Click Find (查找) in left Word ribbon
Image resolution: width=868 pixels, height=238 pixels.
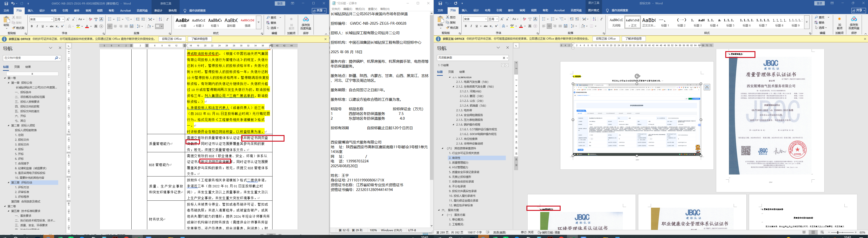(272, 17)
